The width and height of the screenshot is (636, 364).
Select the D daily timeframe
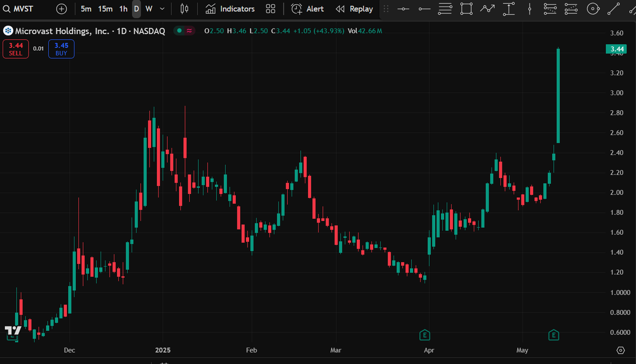137,9
